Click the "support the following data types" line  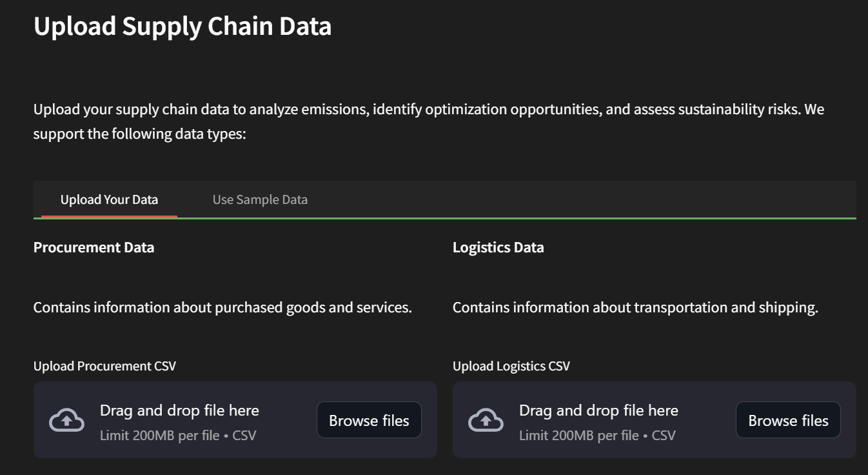tap(140, 134)
